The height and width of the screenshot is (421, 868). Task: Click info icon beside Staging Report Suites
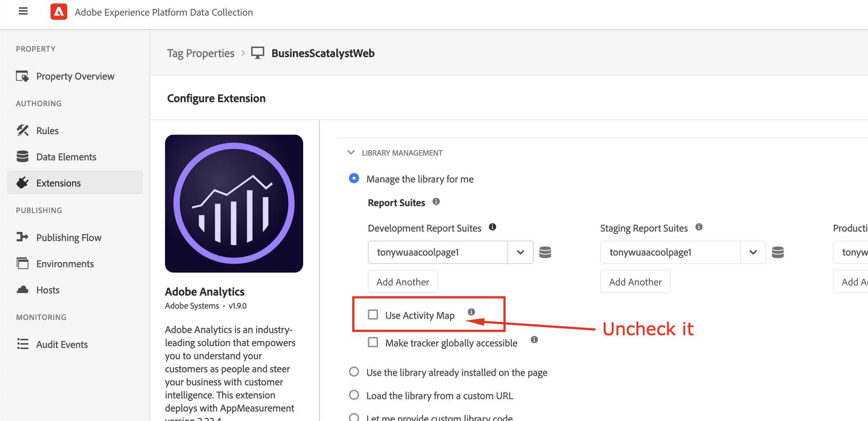(699, 227)
